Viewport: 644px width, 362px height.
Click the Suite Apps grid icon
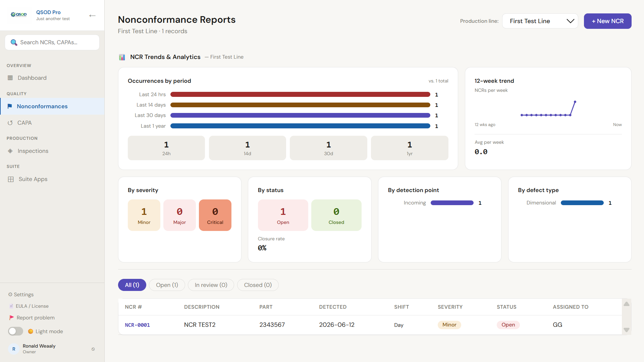11,179
